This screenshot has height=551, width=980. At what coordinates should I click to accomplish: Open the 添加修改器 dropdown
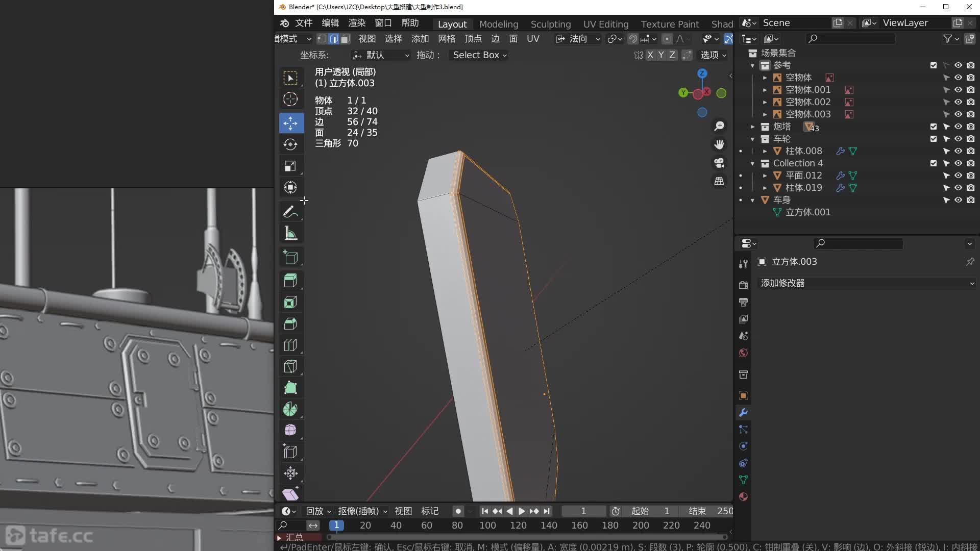[867, 283]
